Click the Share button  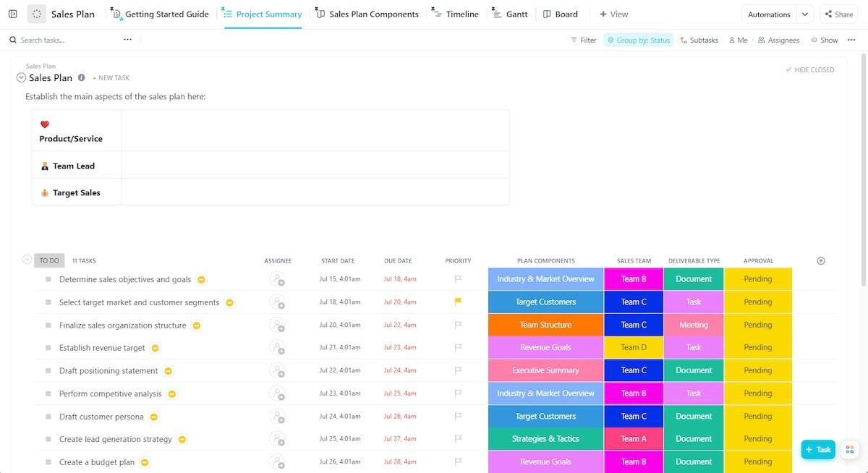[837, 14]
